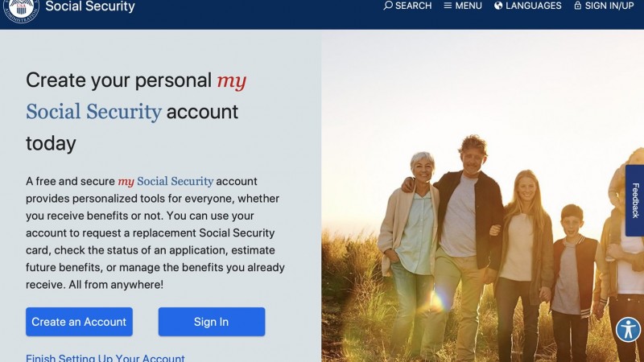Open the vertical Feedback side tab

(x=634, y=200)
